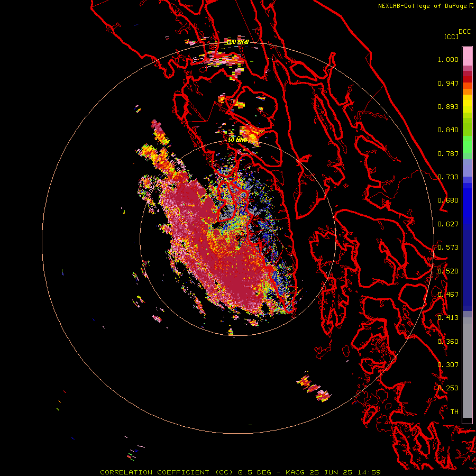Select the 0.307 scale value
Image resolution: width=476 pixels, height=476 pixels.
click(x=448, y=365)
